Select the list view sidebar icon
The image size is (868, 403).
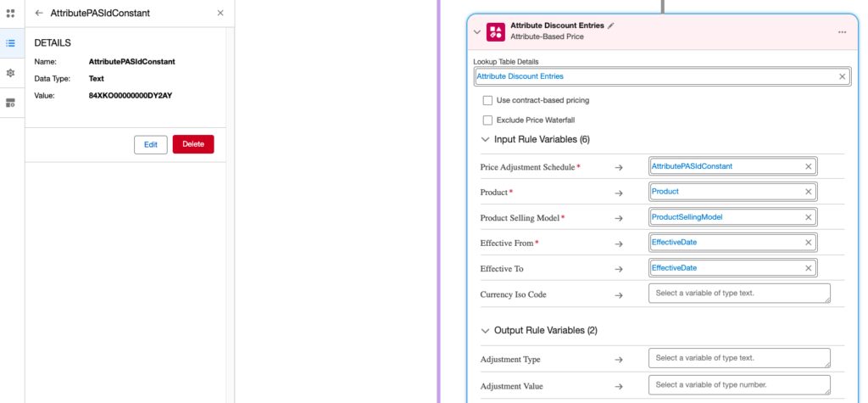tap(11, 42)
